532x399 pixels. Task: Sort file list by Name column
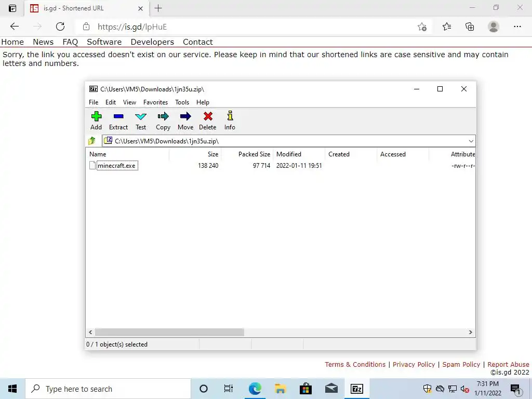coord(128,154)
